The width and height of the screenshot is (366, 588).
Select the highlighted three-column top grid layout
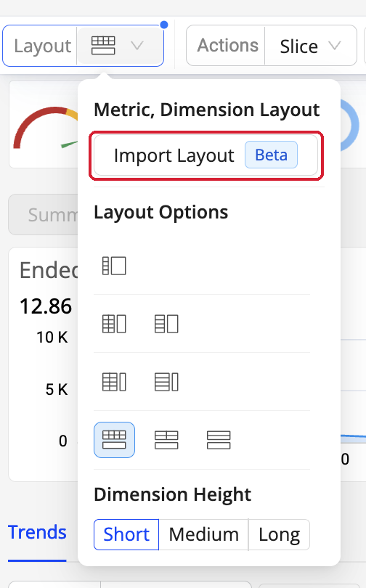(x=114, y=440)
